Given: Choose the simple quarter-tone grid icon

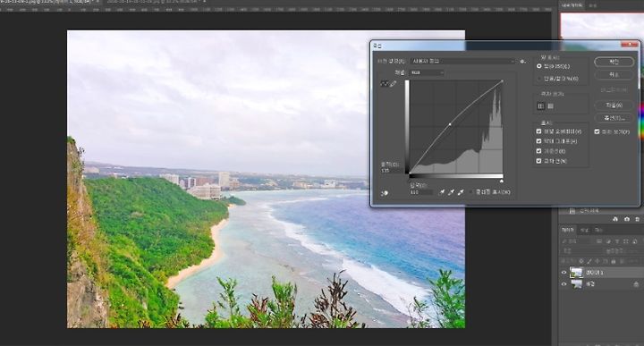Looking at the screenshot, I should 541,106.
